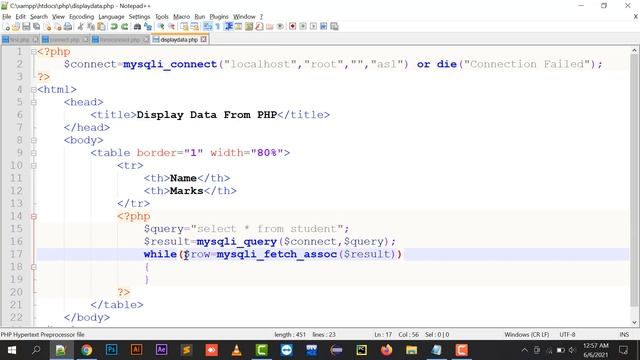The image size is (640, 360).
Task: Click the vertical scrollbar down arrow
Action: 634,322
